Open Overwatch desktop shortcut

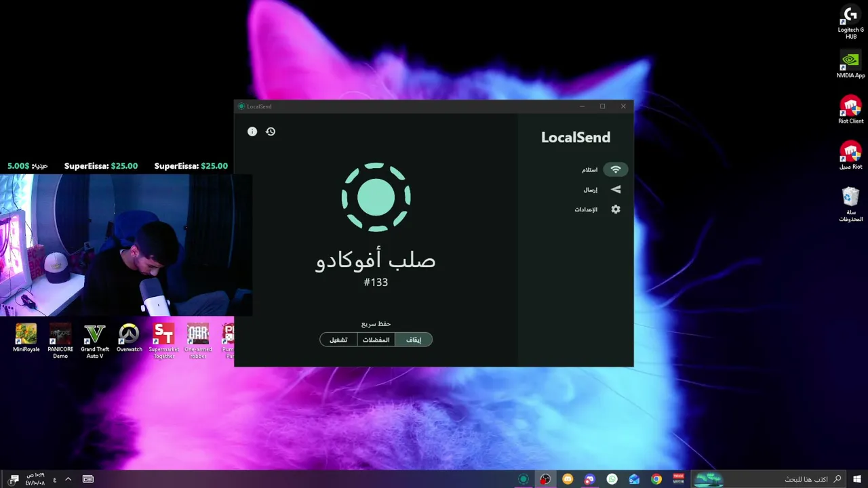tap(129, 338)
